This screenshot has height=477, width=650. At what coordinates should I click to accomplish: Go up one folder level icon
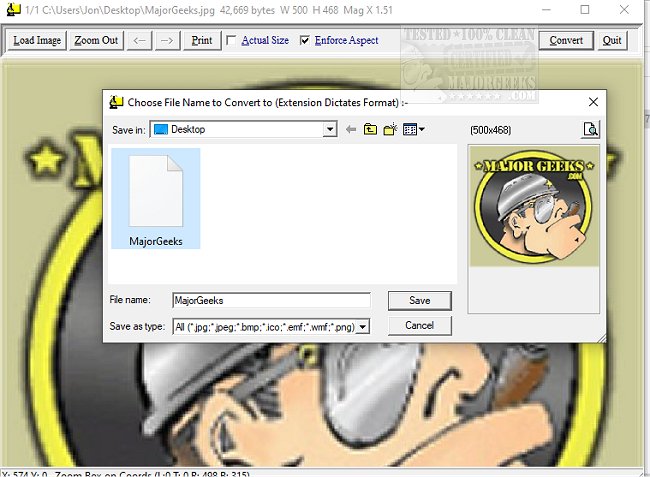pos(370,130)
